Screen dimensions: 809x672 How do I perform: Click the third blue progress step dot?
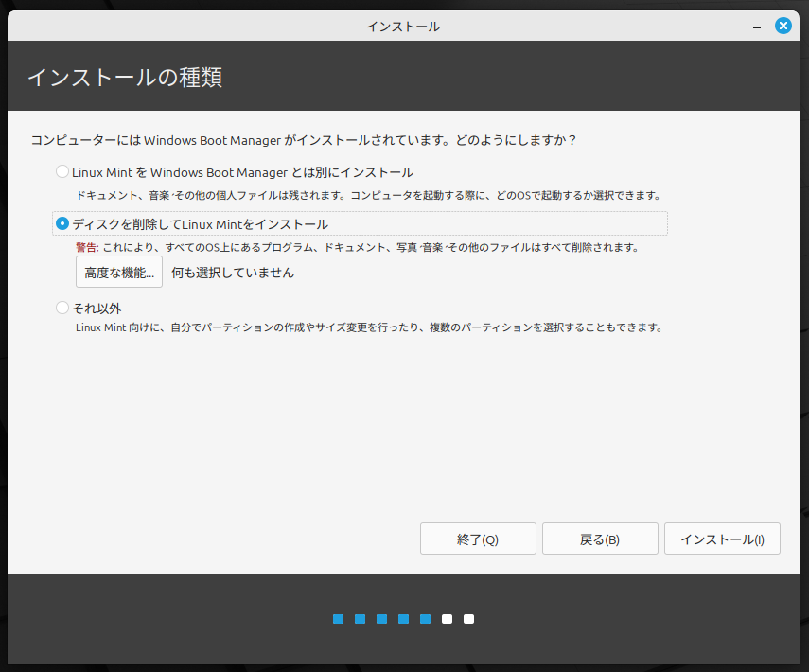pos(381,619)
